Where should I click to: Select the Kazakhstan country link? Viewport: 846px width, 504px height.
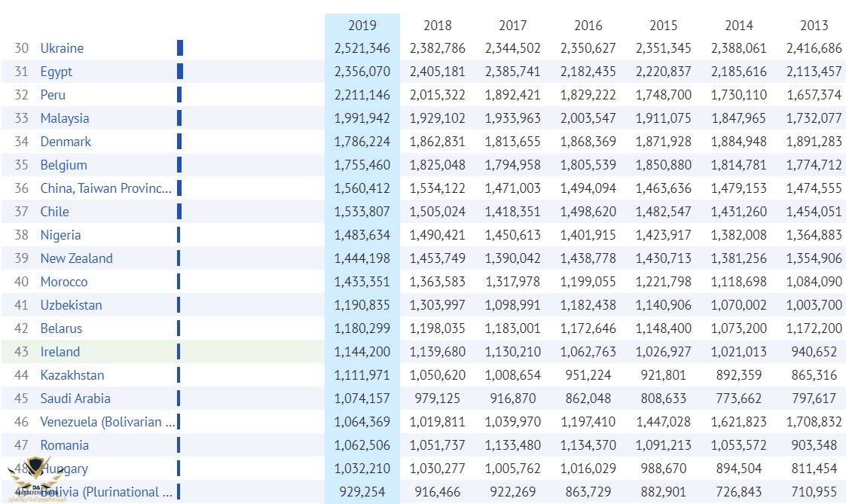click(72, 375)
